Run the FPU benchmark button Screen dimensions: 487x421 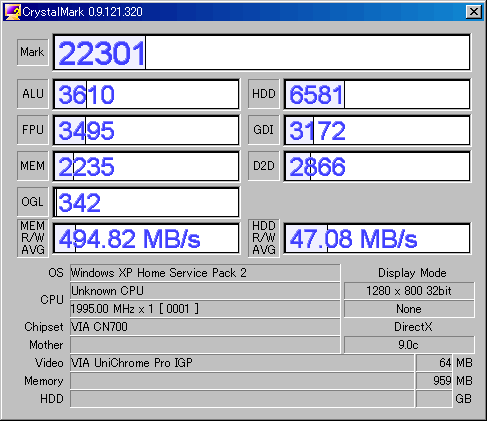(33, 129)
